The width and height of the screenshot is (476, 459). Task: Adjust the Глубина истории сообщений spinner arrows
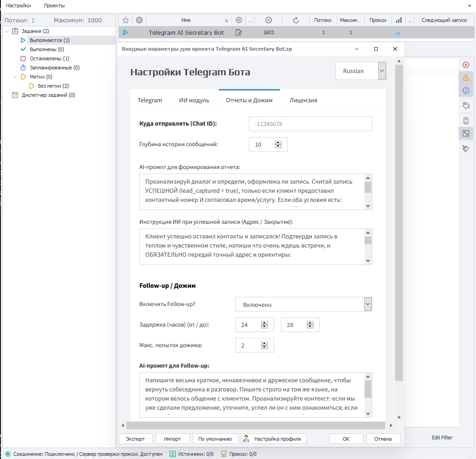coord(278,144)
